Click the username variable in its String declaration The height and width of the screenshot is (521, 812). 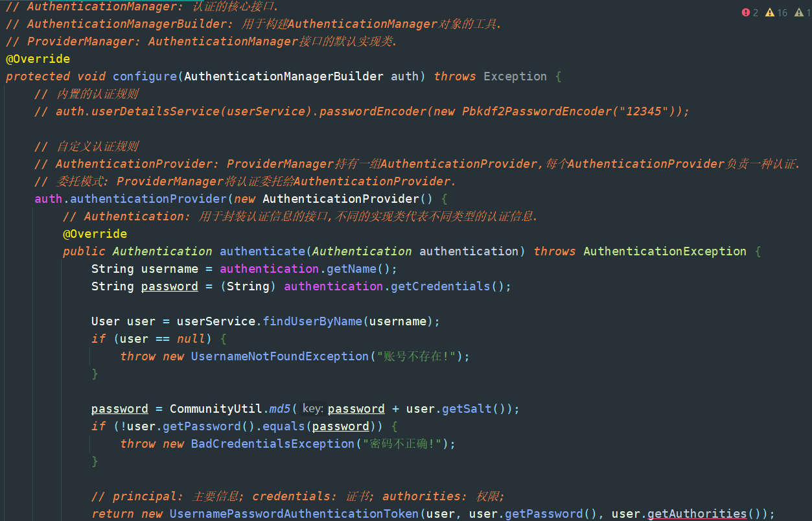[x=170, y=269]
